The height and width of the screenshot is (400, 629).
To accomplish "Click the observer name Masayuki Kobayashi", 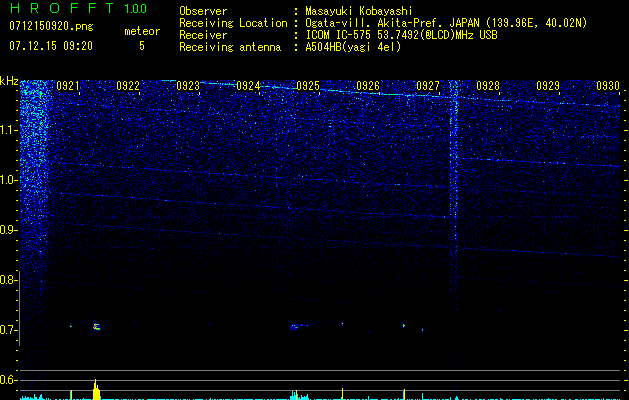I will click(x=359, y=11).
